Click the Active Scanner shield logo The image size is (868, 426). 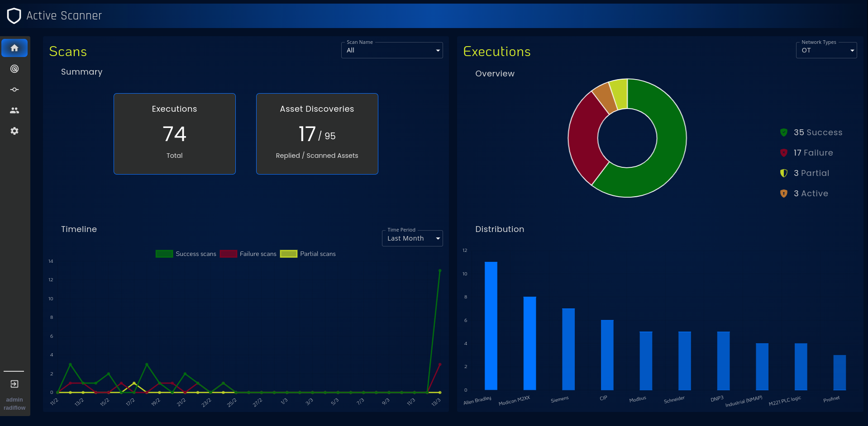tap(14, 16)
